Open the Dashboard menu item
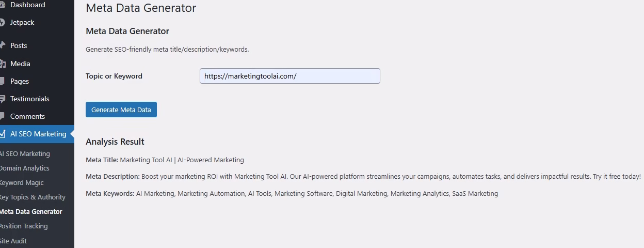The width and height of the screenshot is (644, 248). 27,5
